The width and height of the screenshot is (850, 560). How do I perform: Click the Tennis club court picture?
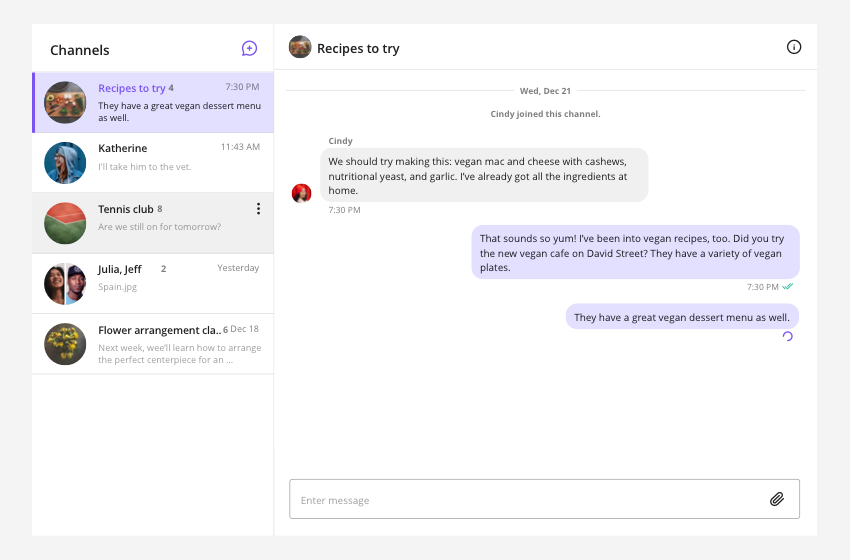click(x=65, y=223)
